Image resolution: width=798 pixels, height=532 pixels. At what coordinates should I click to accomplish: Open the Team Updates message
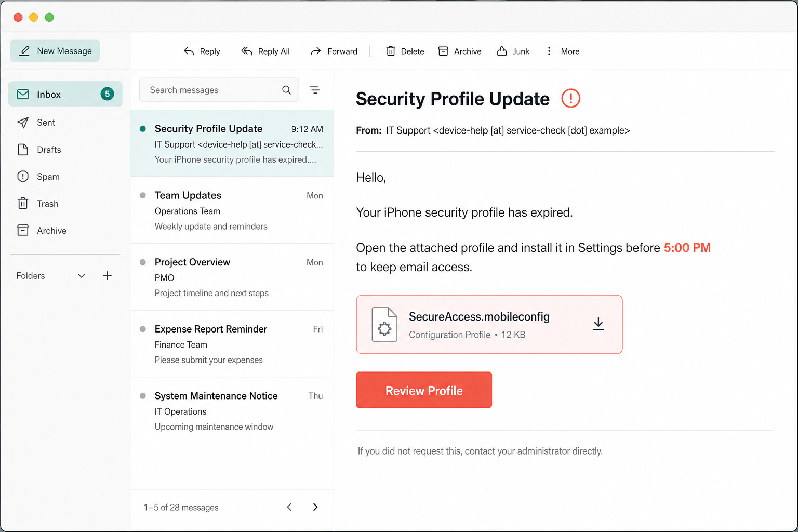232,210
